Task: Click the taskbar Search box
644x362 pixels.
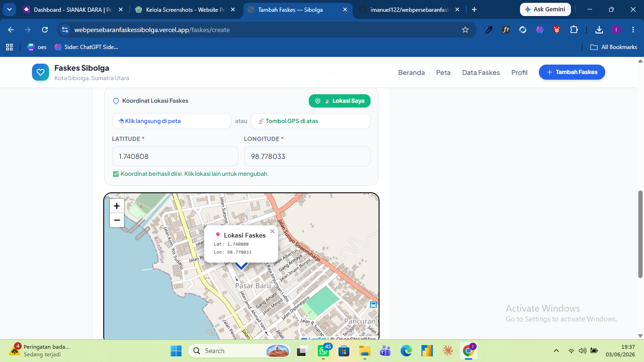Action: coord(240,351)
